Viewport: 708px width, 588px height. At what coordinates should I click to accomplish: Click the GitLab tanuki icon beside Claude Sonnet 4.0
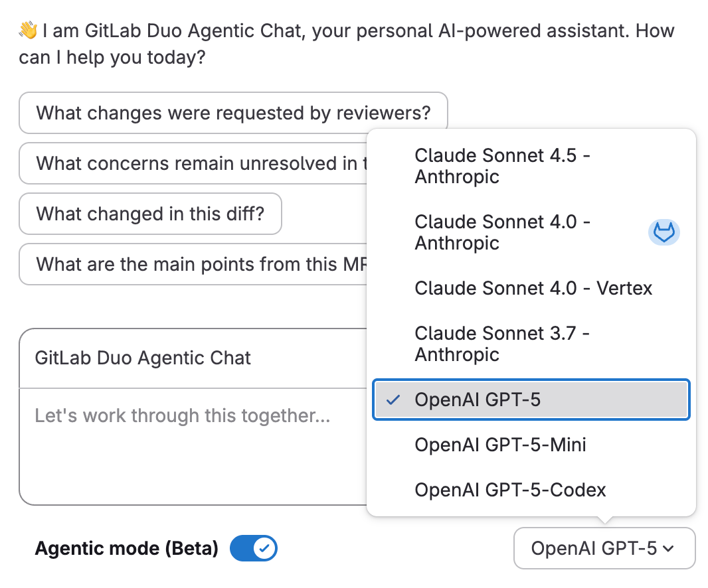point(664,232)
